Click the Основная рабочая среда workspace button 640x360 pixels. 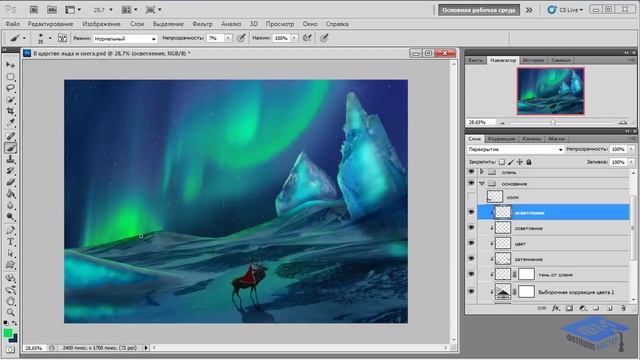coord(479,10)
